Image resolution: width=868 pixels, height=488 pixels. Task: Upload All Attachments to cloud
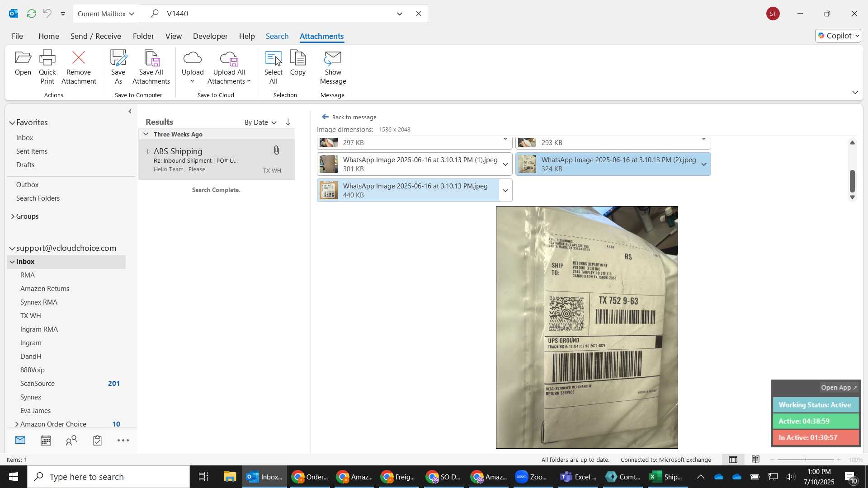click(x=229, y=67)
